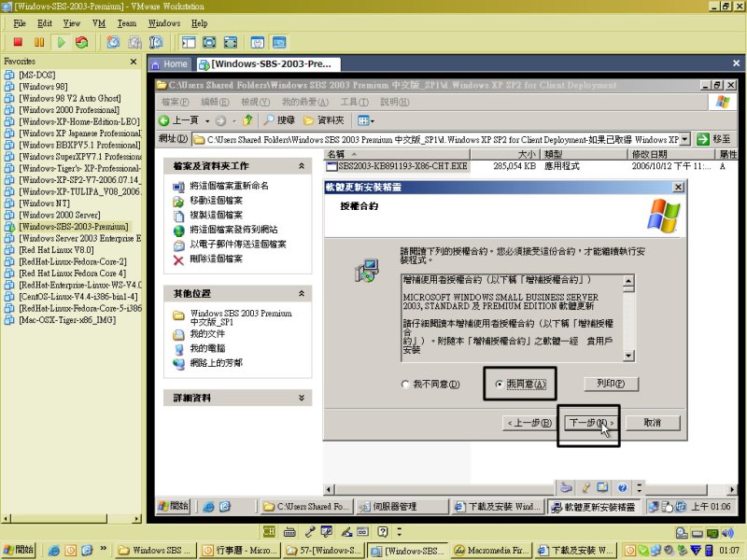Image resolution: width=747 pixels, height=560 pixels.
Task: Collapse the 檔案及資料夾工作 panel
Action: tap(301, 166)
